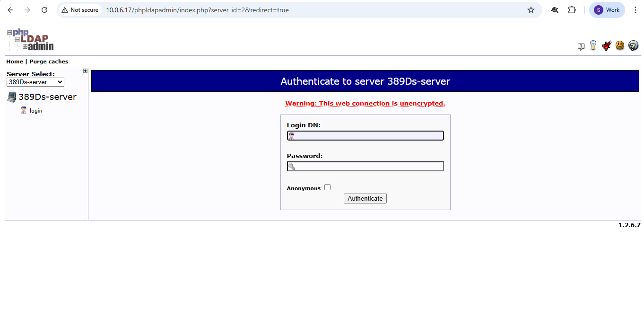Open the Work profile button
The width and height of the screenshot is (644, 318).
607,10
